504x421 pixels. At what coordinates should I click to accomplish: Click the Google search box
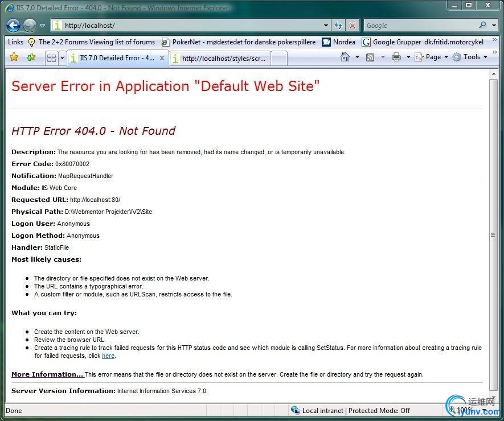coord(420,26)
